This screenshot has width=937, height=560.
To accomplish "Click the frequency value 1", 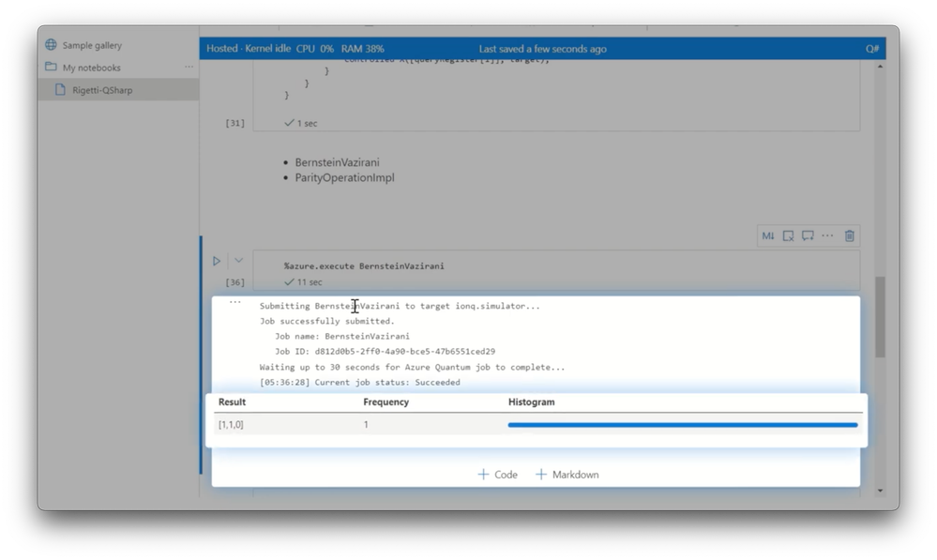I will pyautogui.click(x=366, y=425).
